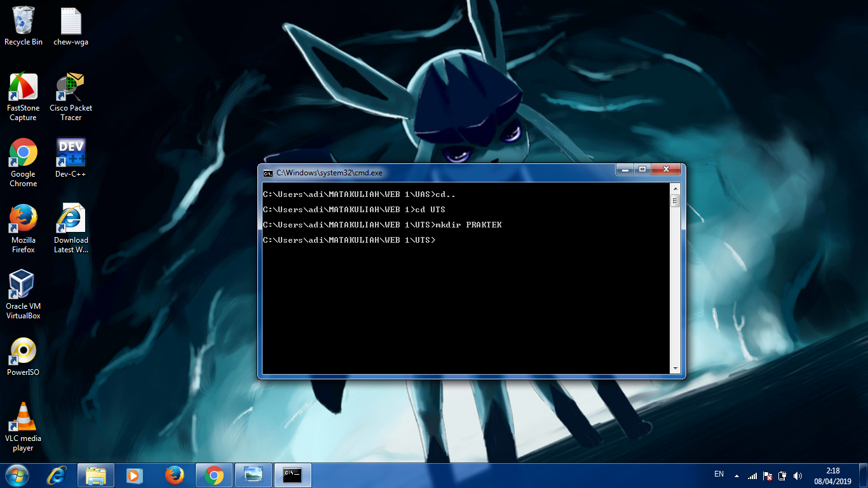Open the picture viewer taskbar item
Image resolution: width=868 pixels, height=488 pixels.
click(254, 475)
